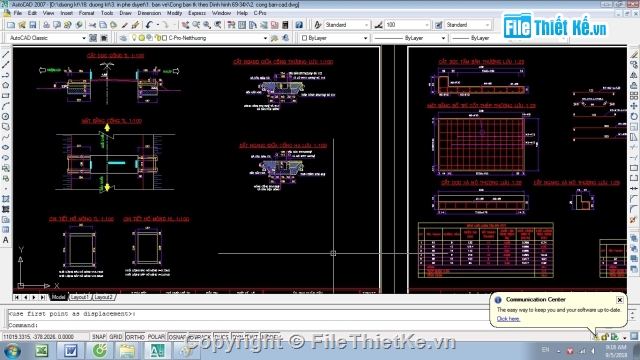This screenshot has height=360, width=640.
Task: Open the dimension style dropdown showing 100
Action: click(x=407, y=25)
